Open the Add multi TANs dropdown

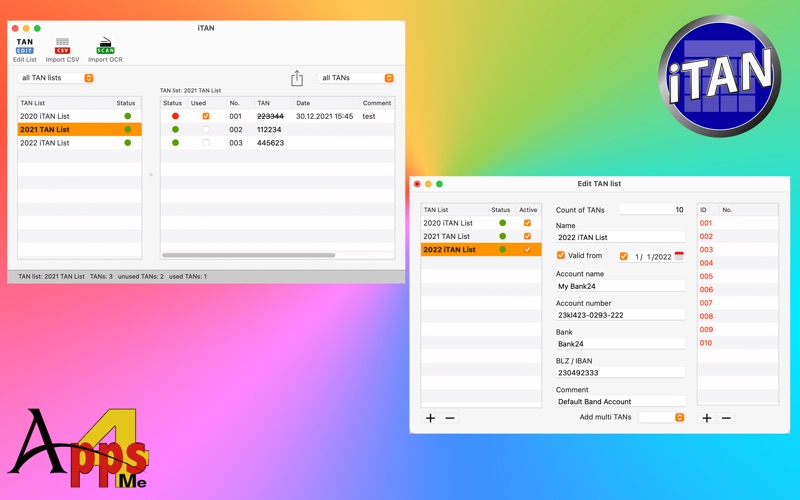tap(662, 417)
